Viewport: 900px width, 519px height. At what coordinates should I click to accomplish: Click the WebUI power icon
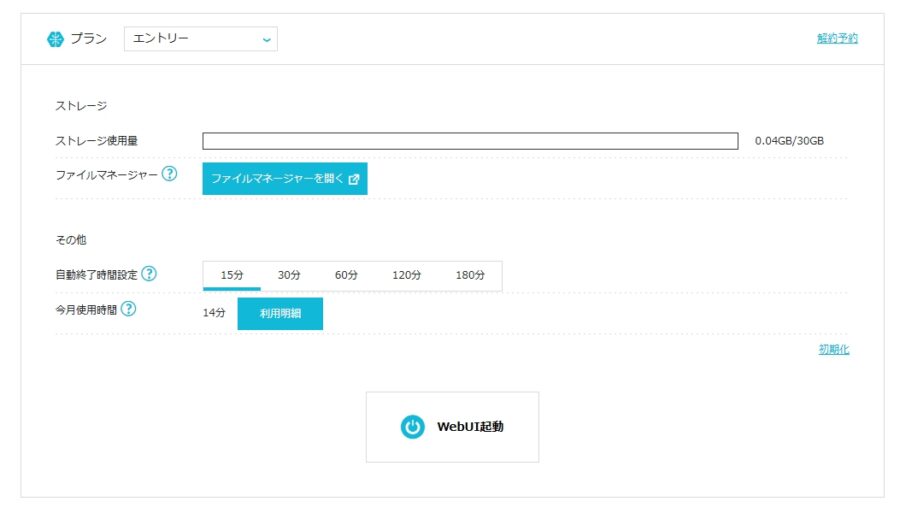(x=412, y=427)
